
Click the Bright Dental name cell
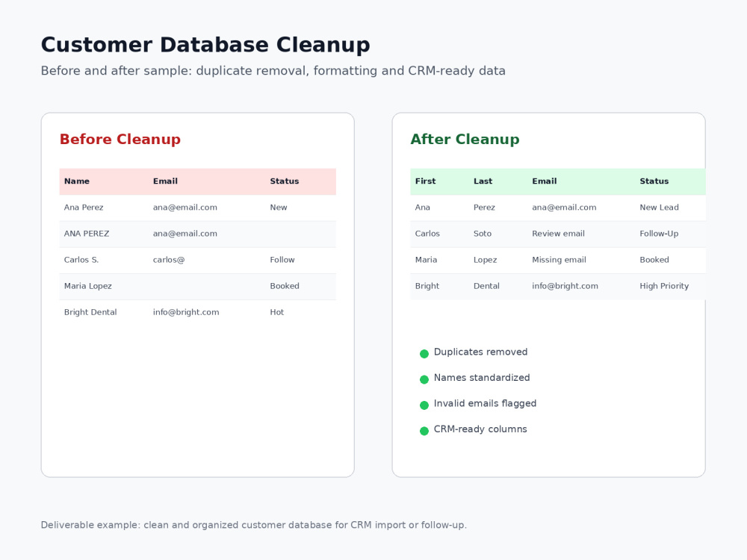pyautogui.click(x=90, y=312)
